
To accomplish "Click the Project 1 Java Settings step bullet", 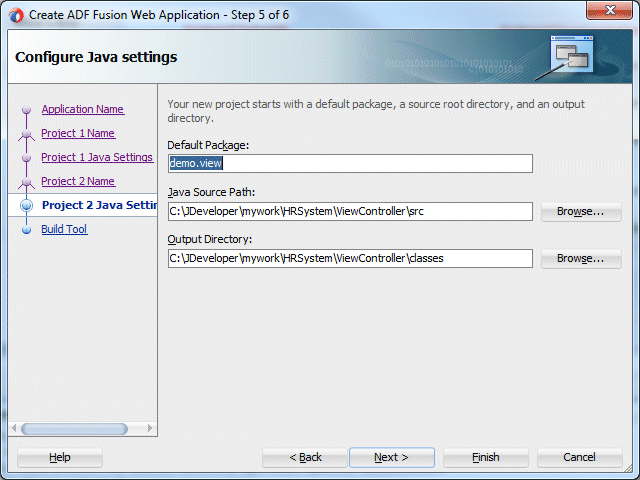I will tap(27, 158).
